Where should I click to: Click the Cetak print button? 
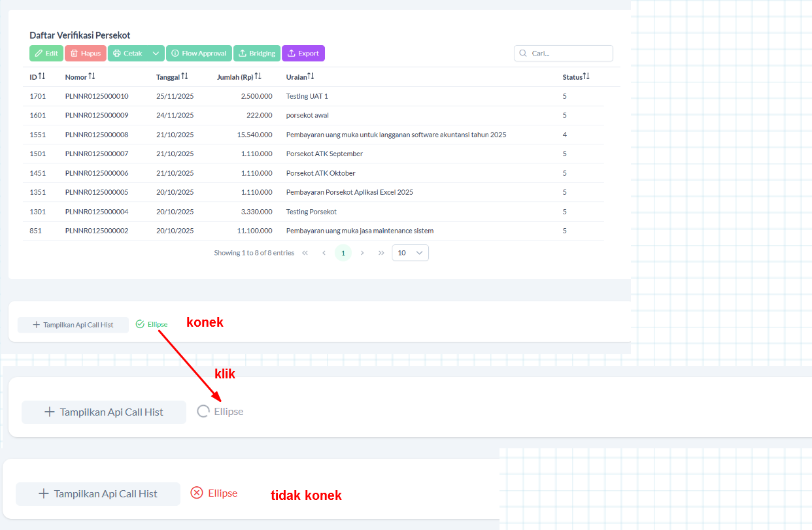point(127,54)
